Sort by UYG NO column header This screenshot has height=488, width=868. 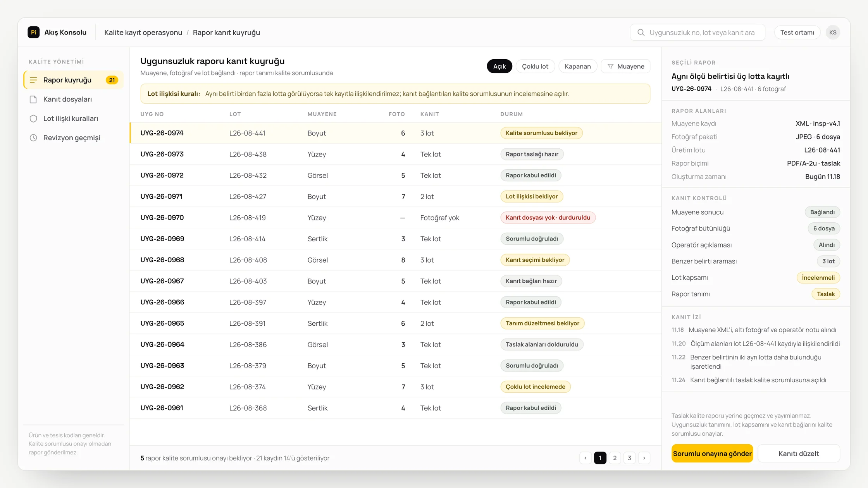(152, 114)
